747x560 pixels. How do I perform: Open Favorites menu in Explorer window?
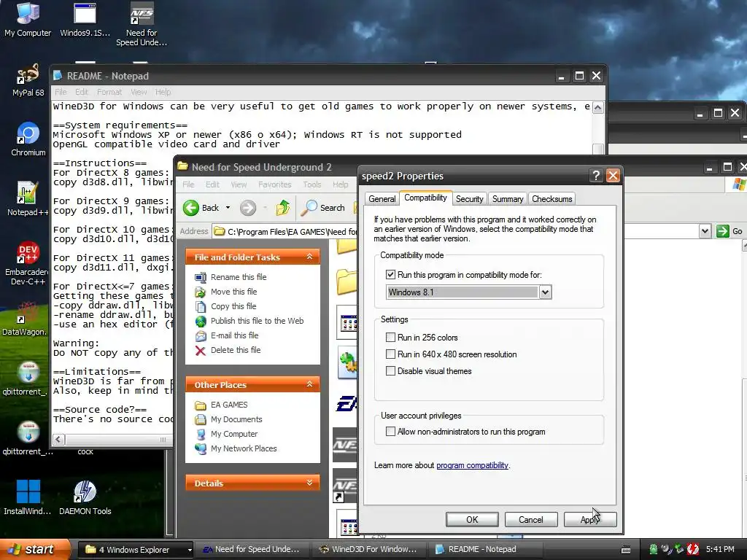pos(274,184)
